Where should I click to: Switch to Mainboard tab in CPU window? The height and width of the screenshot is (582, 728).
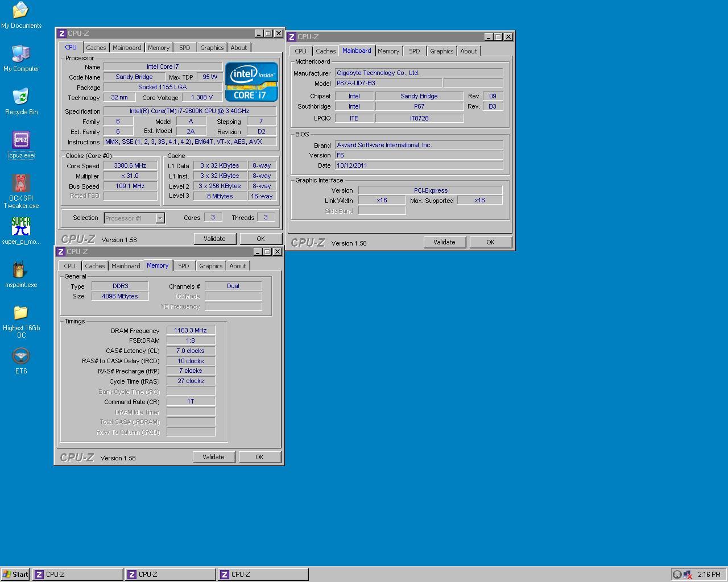tap(127, 48)
